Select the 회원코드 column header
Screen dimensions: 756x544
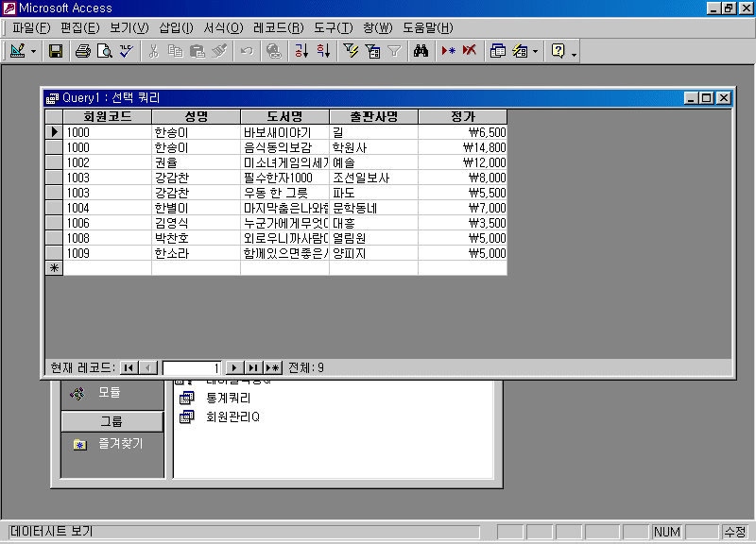(x=108, y=116)
